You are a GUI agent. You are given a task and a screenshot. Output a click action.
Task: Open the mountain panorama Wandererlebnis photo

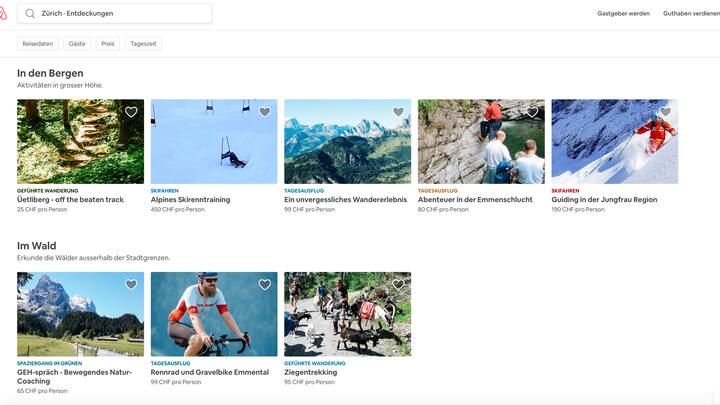point(348,141)
